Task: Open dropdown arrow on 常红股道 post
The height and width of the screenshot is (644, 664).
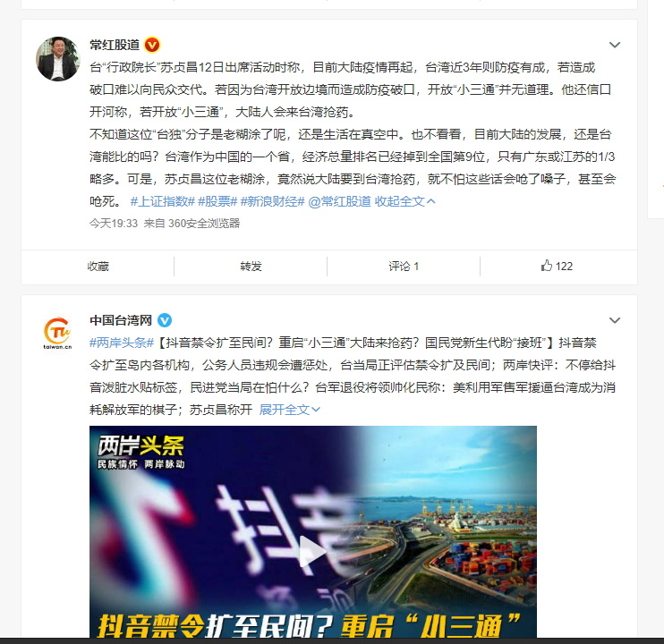Action: [615, 45]
